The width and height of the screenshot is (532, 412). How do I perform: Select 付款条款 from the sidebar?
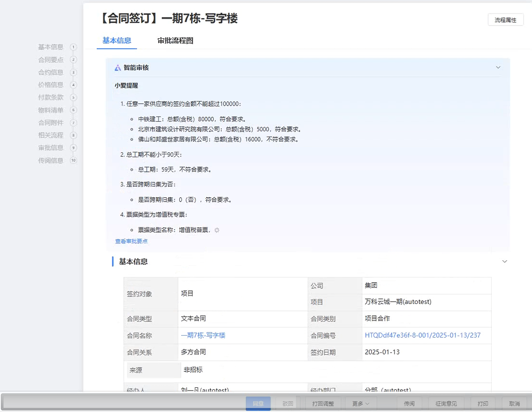(51, 97)
